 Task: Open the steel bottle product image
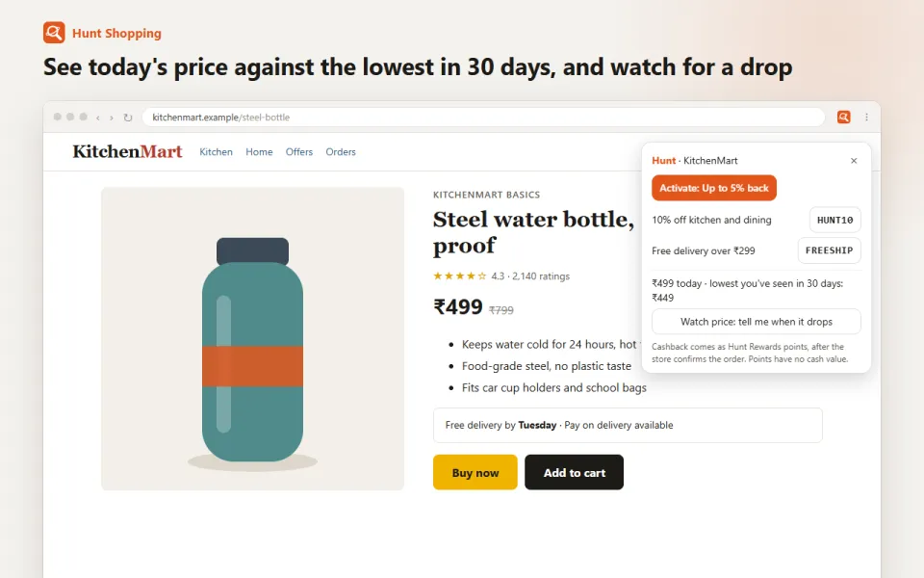[x=253, y=338]
